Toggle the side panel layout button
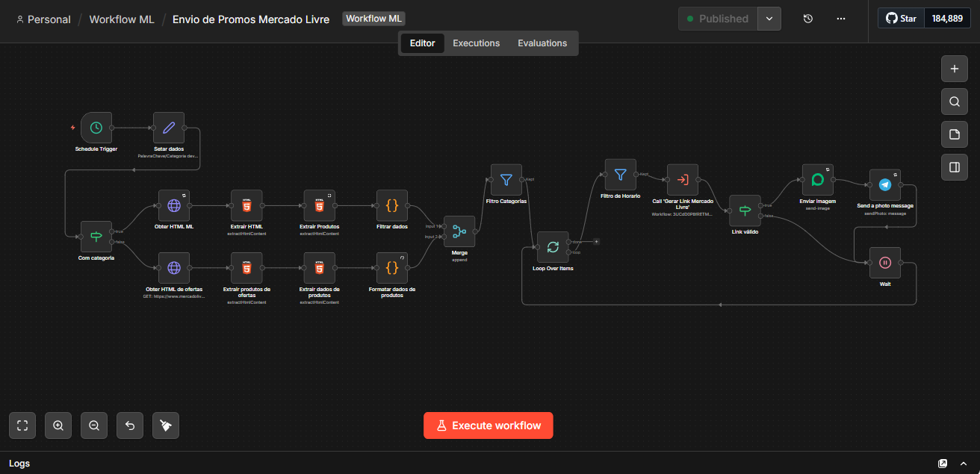Viewport: 980px width, 474px height. [x=954, y=167]
